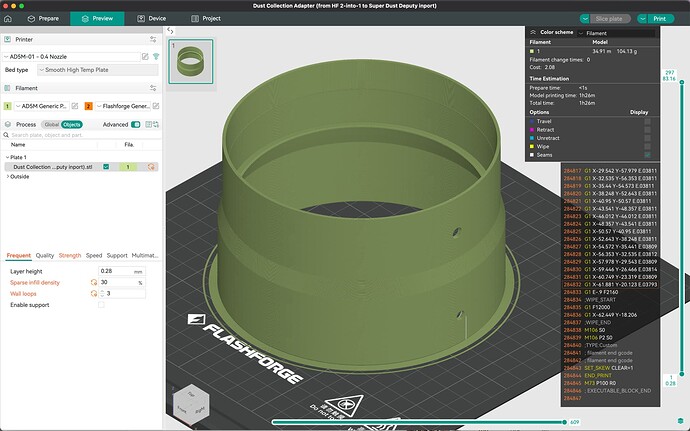The height and width of the screenshot is (431, 690).
Task: Edit the AD5M Generic filament preset
Action: (75, 106)
